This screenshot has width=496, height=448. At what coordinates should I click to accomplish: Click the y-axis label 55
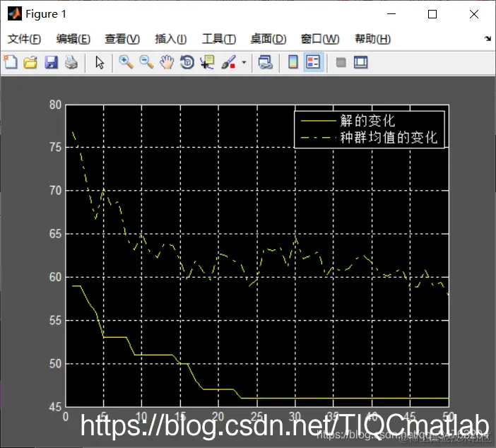coord(55,321)
